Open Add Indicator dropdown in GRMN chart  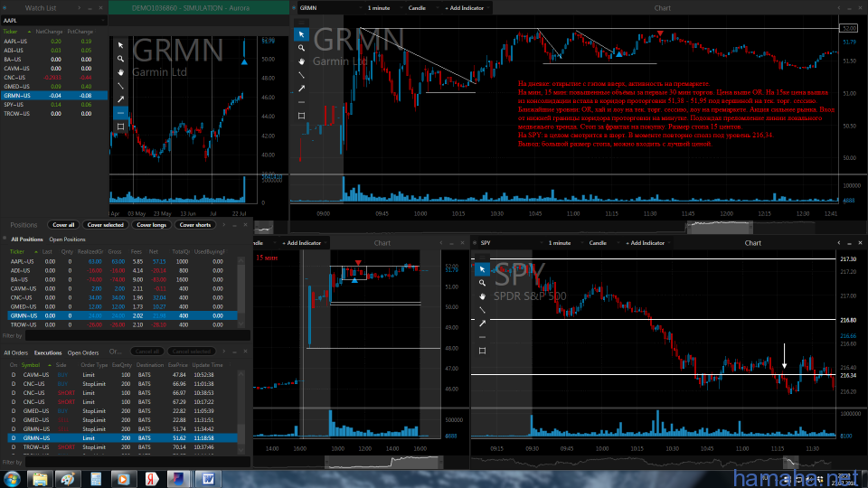pyautogui.click(x=467, y=8)
